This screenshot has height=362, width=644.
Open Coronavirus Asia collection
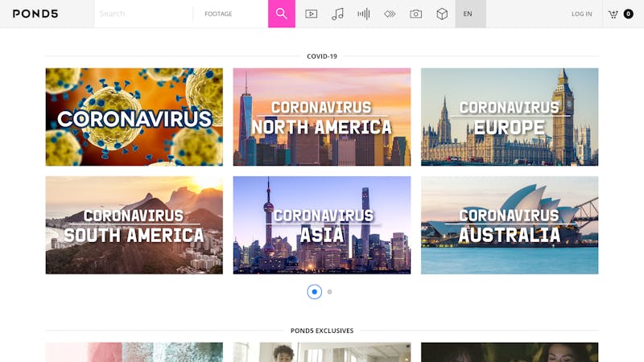click(322, 225)
